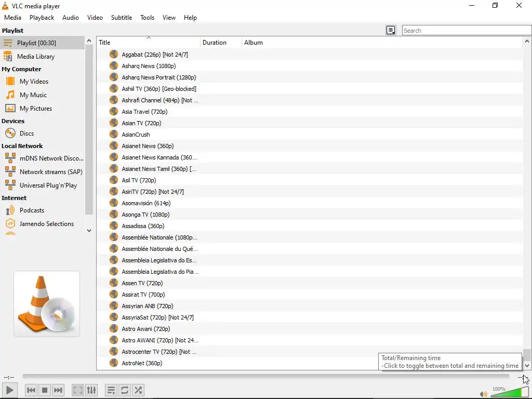Open the Video menu
Viewport: 532px width, 399px height.
pyautogui.click(x=95, y=18)
